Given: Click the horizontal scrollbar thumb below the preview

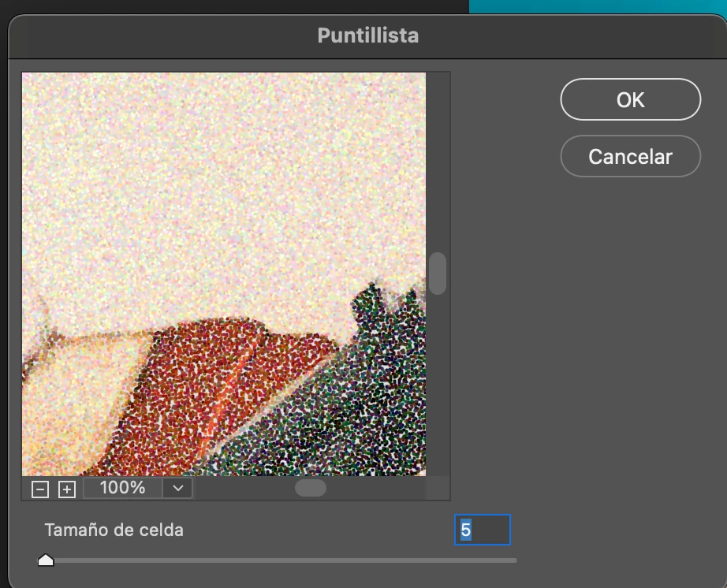Looking at the screenshot, I should pos(311,488).
